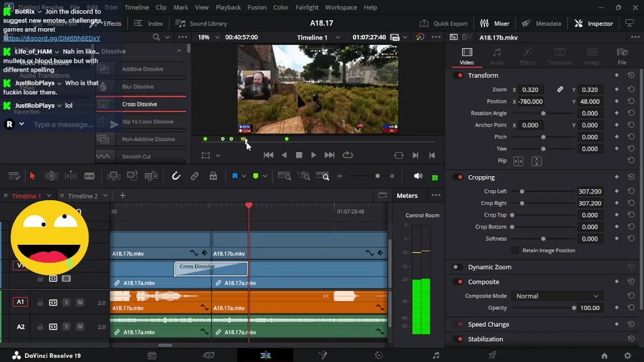The width and height of the screenshot is (644, 362).
Task: Select the Video tab in Inspector
Action: (466, 56)
